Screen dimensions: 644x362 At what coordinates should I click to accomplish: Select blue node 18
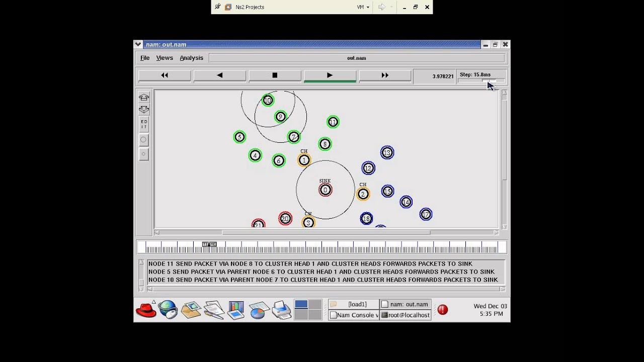click(x=366, y=218)
